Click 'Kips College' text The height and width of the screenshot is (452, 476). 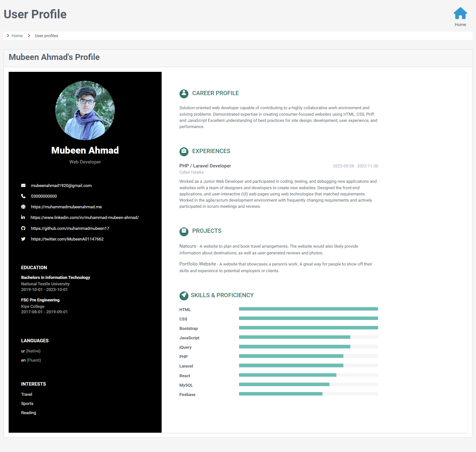[x=33, y=306]
